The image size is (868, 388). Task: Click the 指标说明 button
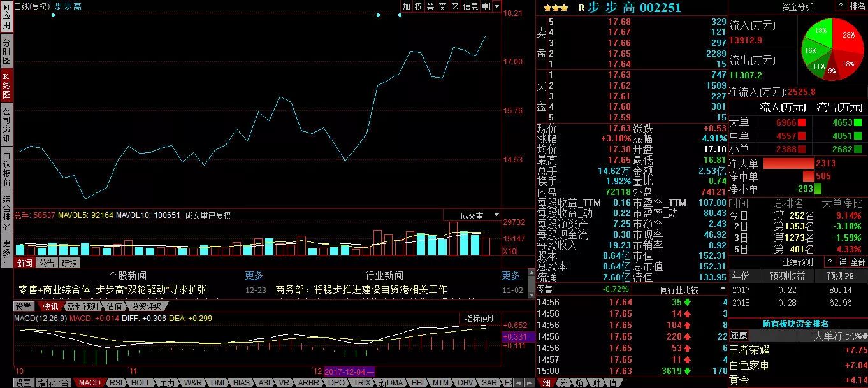tap(480, 319)
